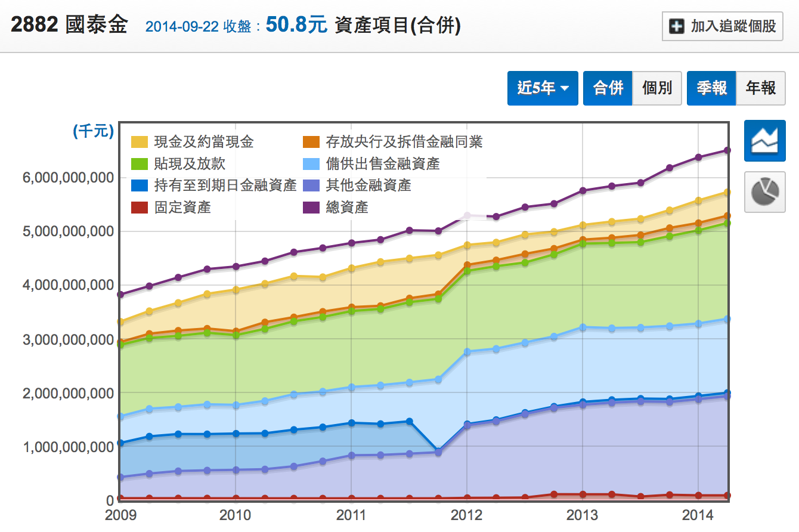Viewport: 799px width, 532px height.
Task: Click first 現金及約當現金 data point at 2009
Action: pyautogui.click(x=120, y=322)
